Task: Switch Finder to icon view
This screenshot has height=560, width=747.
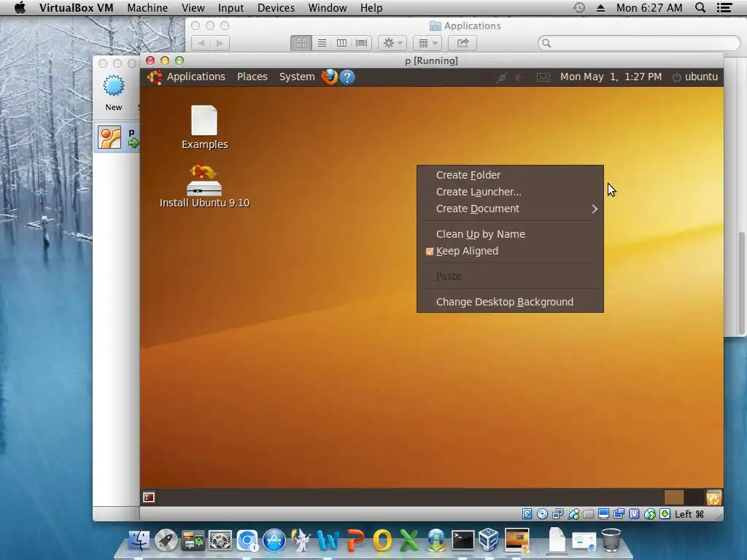Action: pyautogui.click(x=301, y=43)
